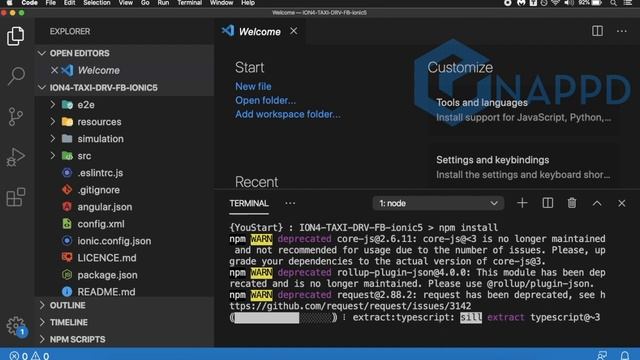Open the Run and Debug view
The width and height of the screenshot is (640, 360).
(x=16, y=157)
